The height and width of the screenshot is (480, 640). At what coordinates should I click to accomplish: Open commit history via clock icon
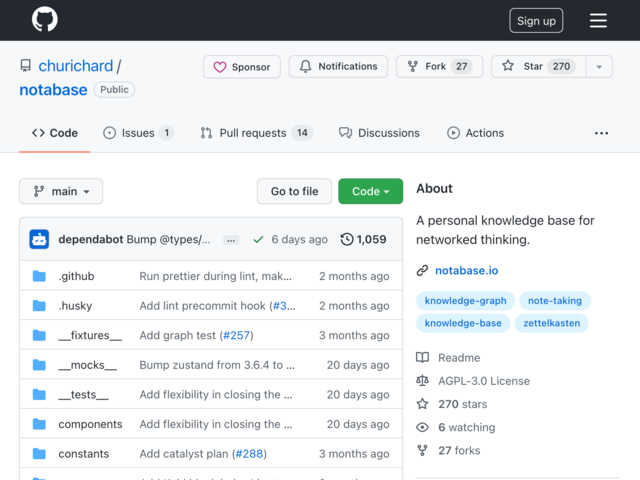(347, 239)
